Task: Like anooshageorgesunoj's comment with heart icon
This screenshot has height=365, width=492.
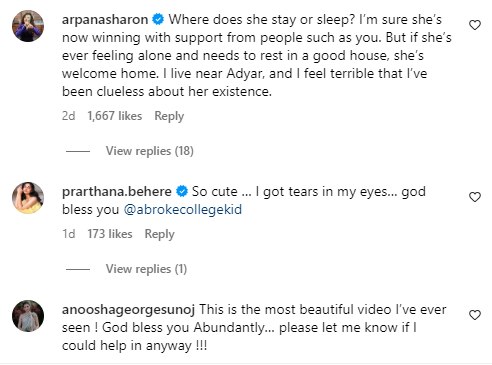Action: [475, 315]
